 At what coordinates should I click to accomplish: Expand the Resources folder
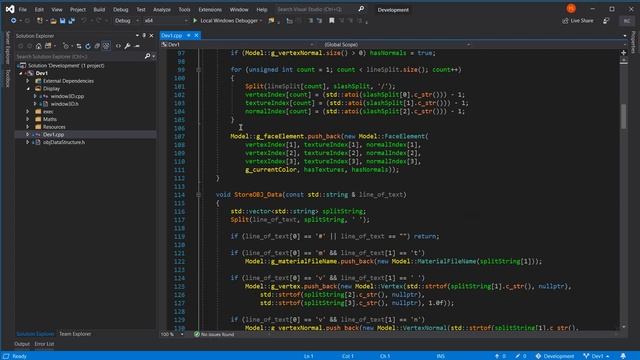click(28, 127)
